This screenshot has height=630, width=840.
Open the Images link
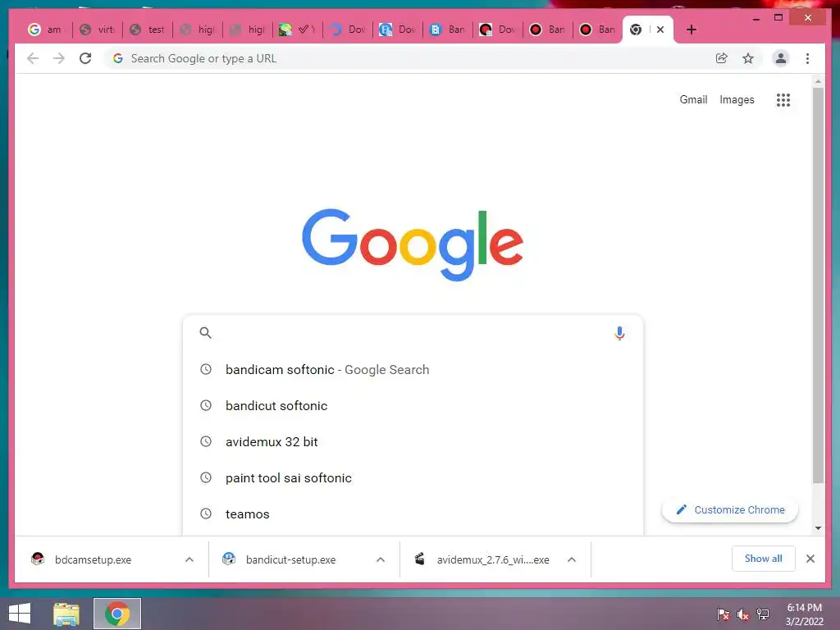tap(737, 99)
